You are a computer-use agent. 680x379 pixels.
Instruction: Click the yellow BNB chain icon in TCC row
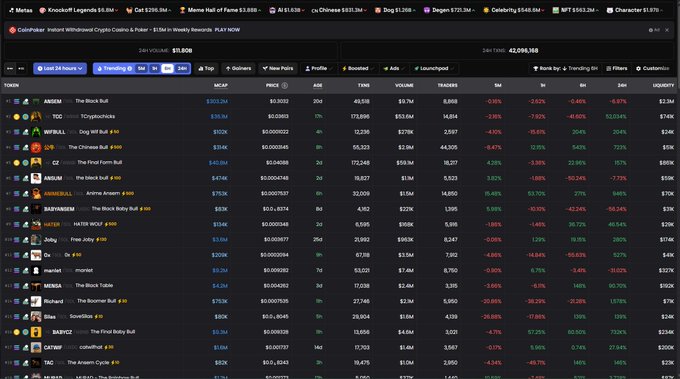click(16, 117)
